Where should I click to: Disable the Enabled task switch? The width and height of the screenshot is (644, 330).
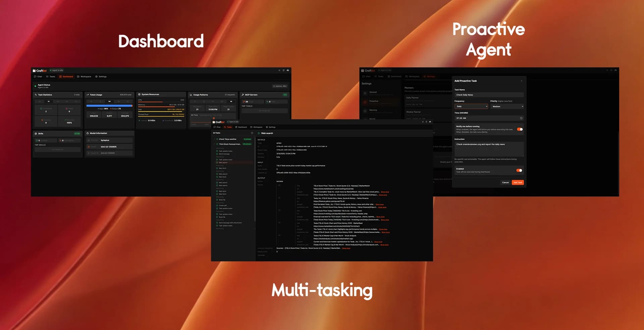tap(519, 171)
